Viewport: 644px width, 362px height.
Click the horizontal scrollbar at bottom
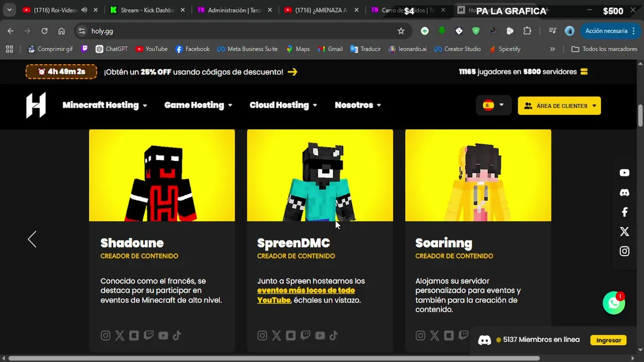[x=274, y=358]
